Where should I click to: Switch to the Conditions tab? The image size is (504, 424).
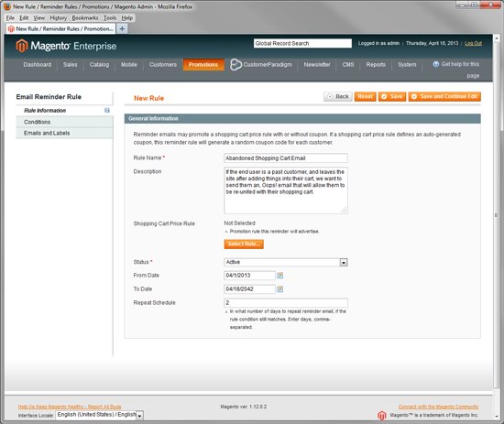coord(64,122)
